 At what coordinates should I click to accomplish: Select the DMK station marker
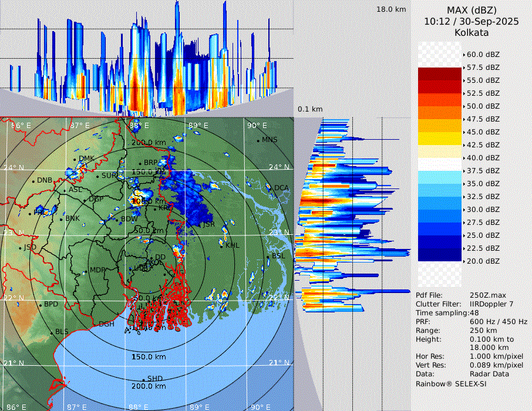(x=75, y=159)
